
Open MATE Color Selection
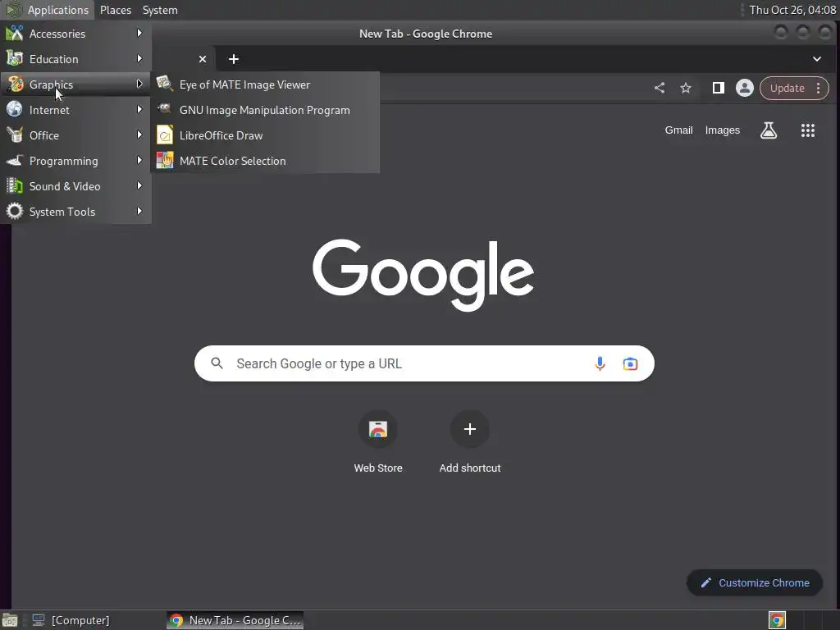point(265,161)
